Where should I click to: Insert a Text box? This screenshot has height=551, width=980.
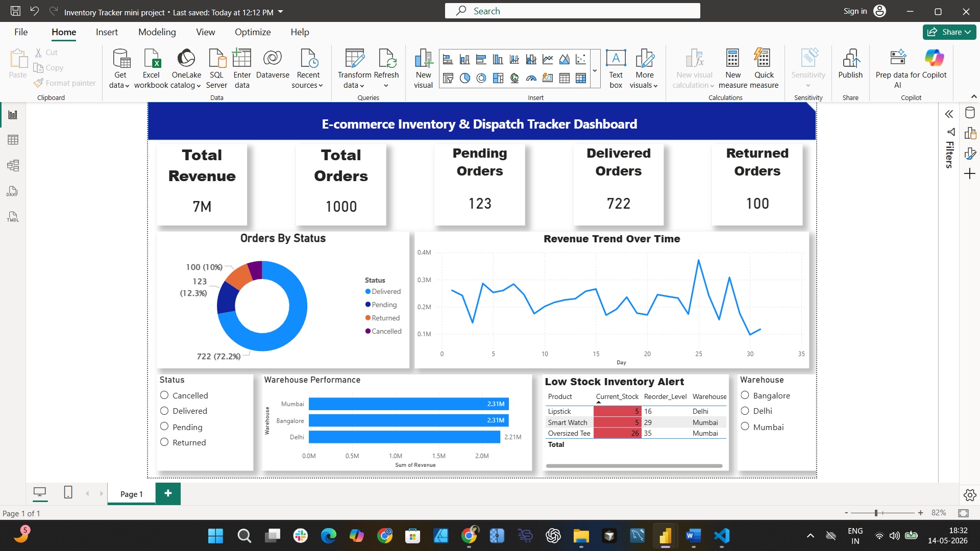(x=616, y=68)
